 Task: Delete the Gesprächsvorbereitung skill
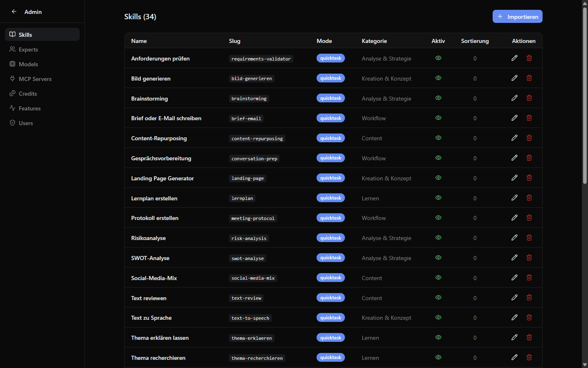(529, 158)
